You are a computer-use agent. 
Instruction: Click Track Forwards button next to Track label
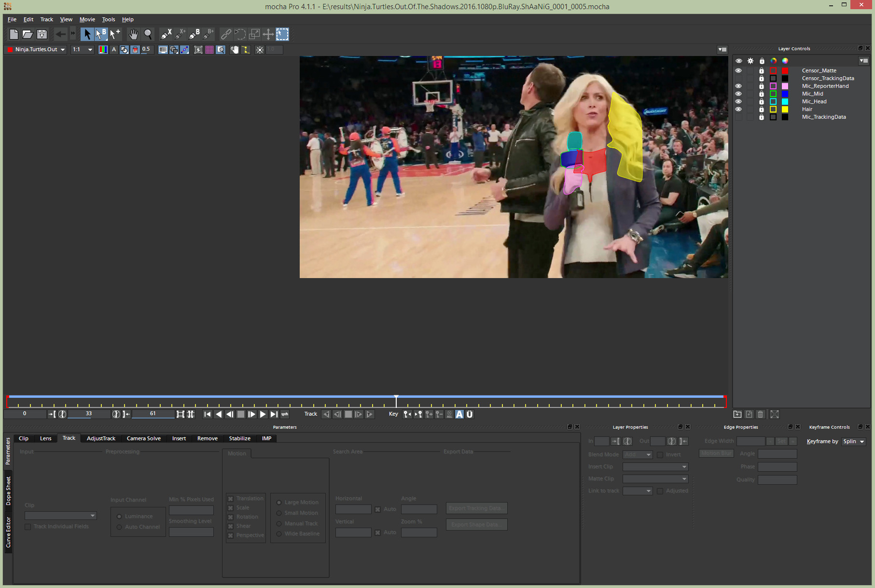pyautogui.click(x=369, y=414)
